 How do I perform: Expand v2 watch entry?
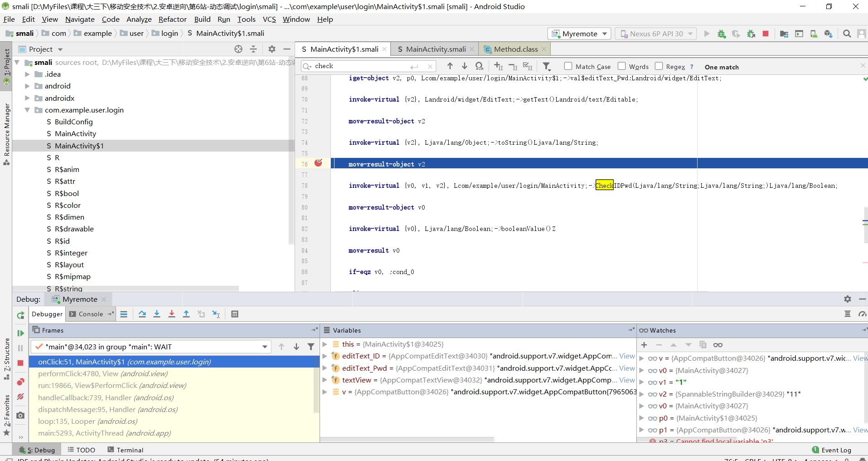coord(641,394)
